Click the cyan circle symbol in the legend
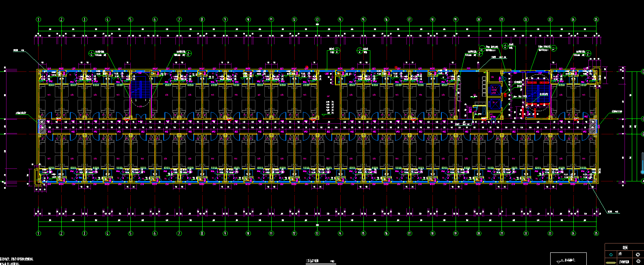The width and height of the screenshot is (644, 265). point(611,255)
